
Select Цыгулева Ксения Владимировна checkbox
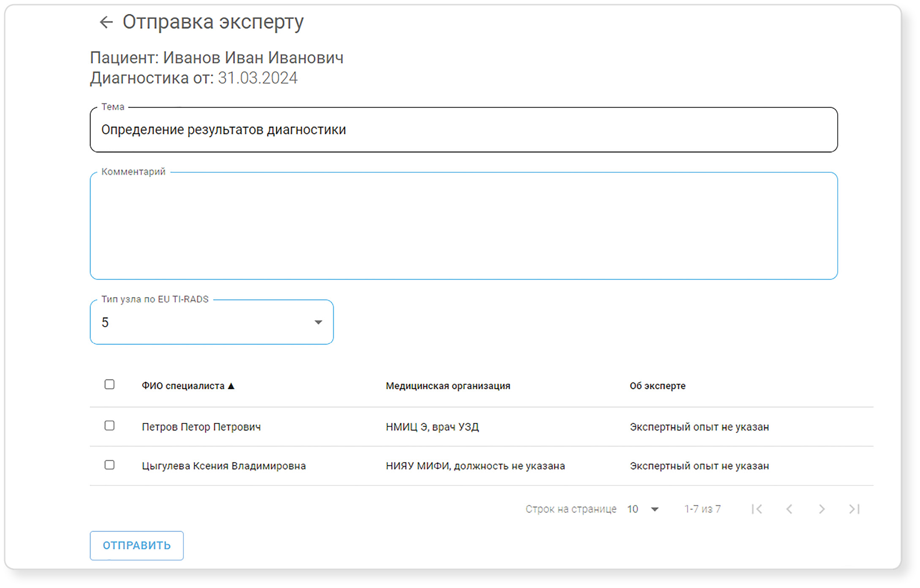pos(109,465)
